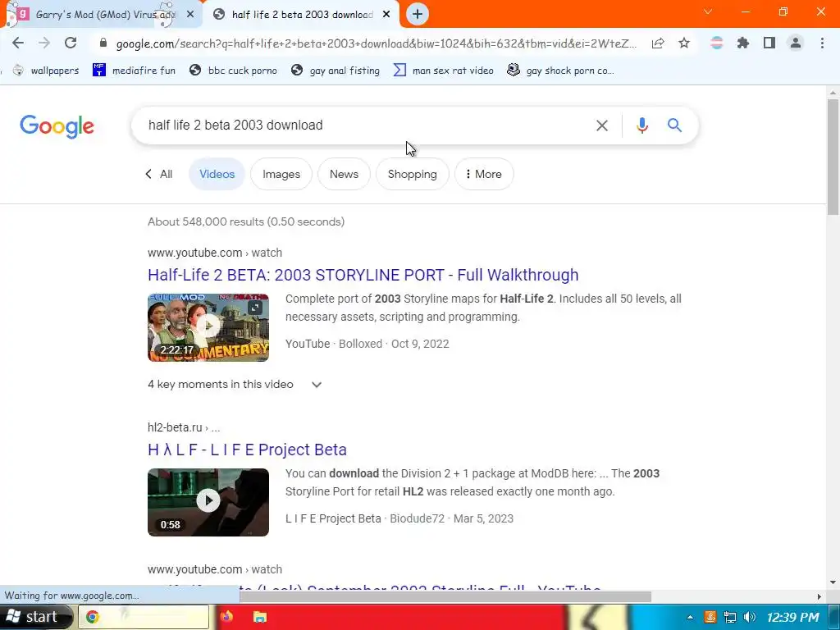Select the Images filter

pos(281,174)
